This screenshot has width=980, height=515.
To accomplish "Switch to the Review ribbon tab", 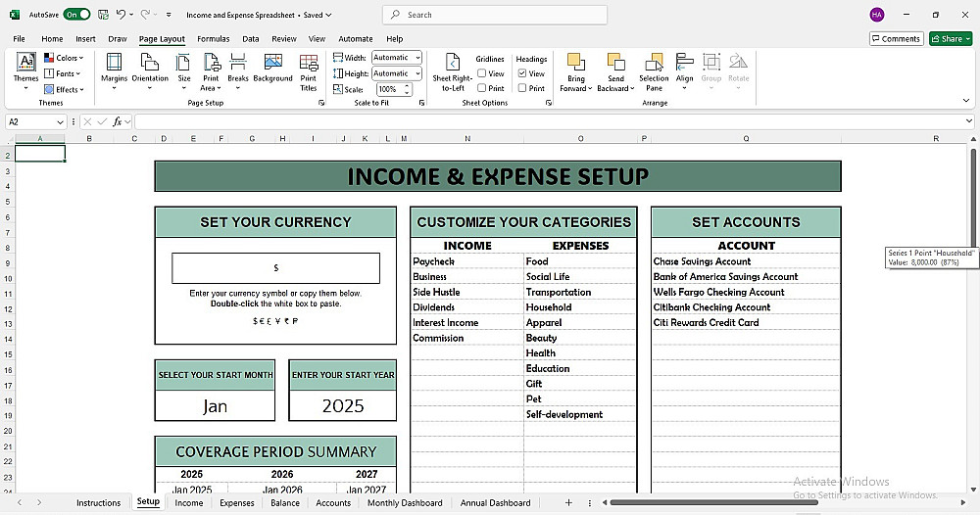I will click(x=284, y=39).
